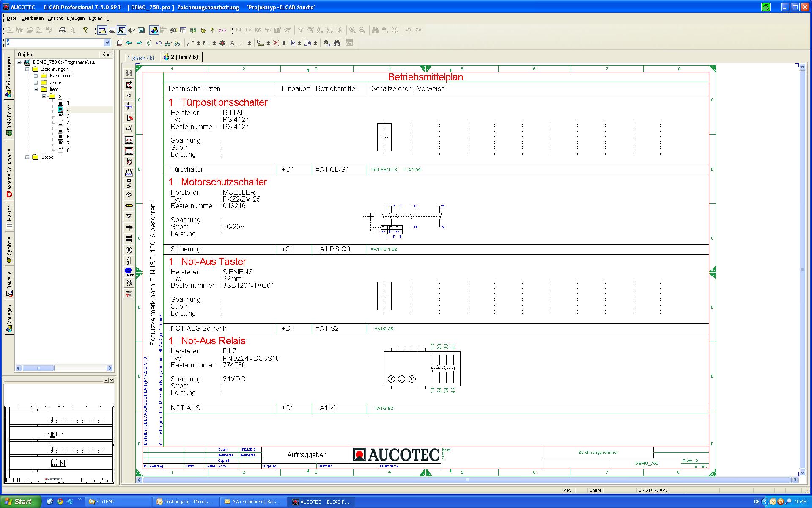
Task: Open the Vorlagen side tab
Action: 9,318
